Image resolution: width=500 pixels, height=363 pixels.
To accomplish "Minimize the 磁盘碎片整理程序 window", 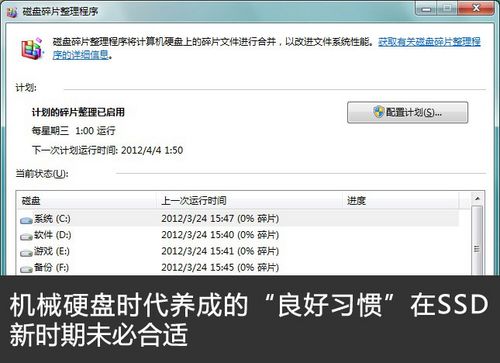I will click(x=426, y=9).
